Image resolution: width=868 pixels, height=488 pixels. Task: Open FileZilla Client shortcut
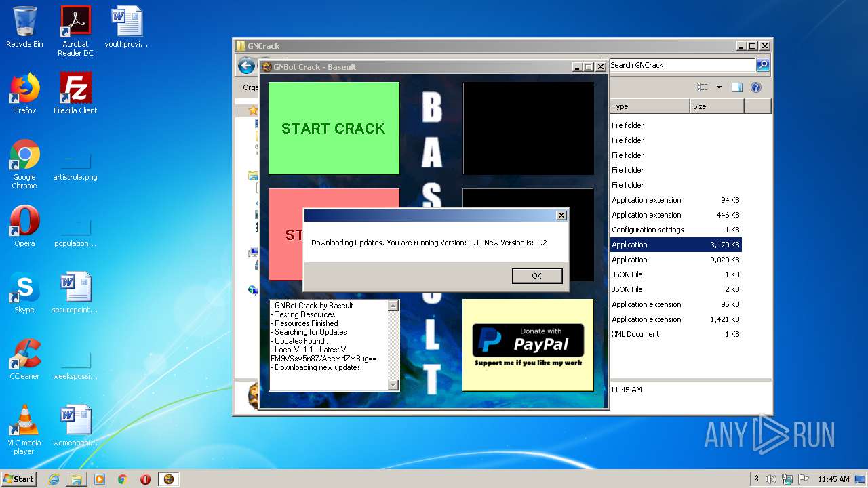tap(75, 94)
